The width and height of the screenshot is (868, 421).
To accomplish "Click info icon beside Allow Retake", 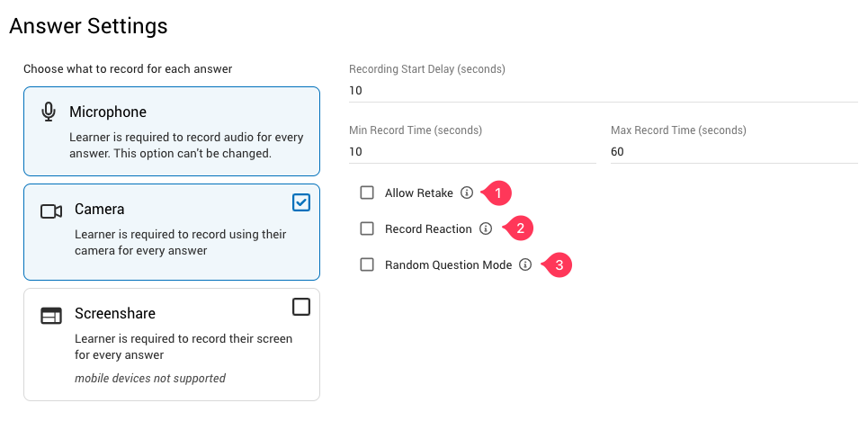I will 467,193.
